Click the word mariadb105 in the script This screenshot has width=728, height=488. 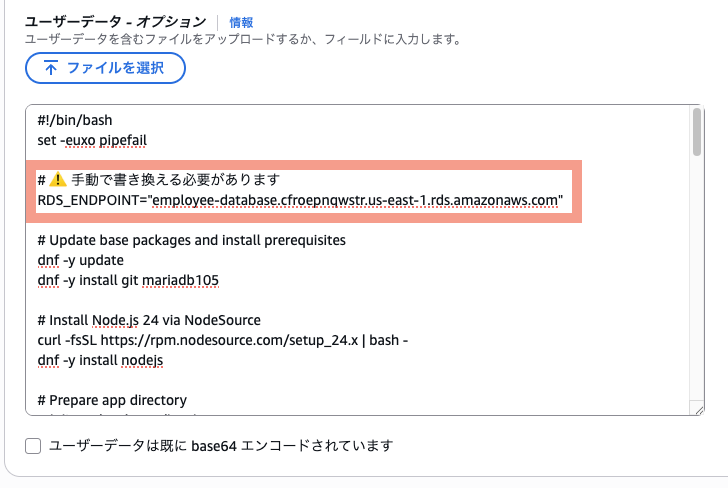click(180, 280)
